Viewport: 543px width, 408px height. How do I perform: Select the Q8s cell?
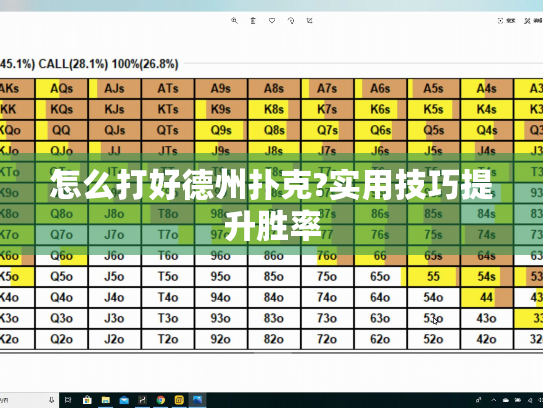pyautogui.click(x=274, y=130)
